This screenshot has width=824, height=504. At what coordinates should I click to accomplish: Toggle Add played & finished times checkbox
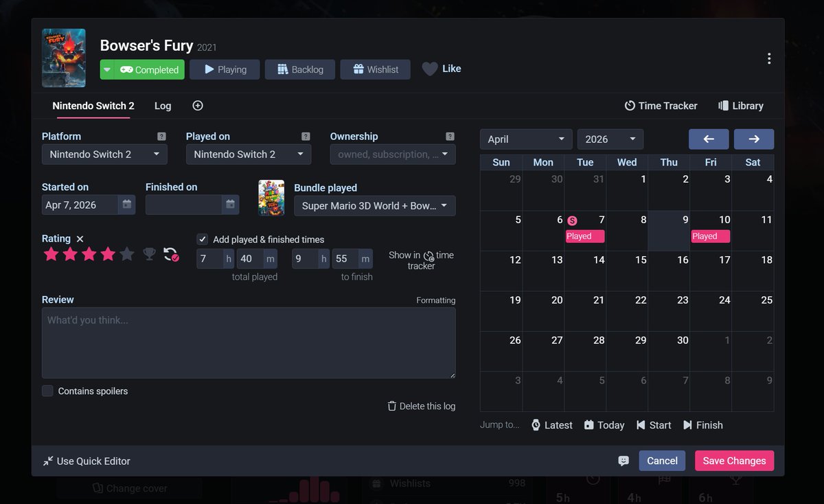[203, 239]
